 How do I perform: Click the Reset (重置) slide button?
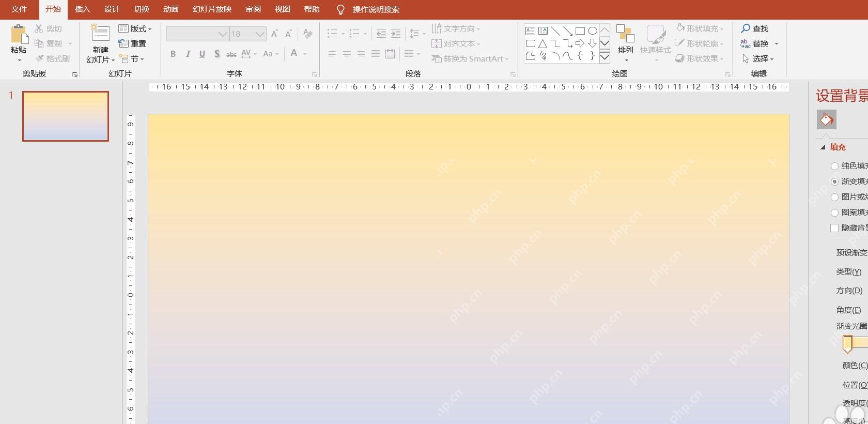pos(133,43)
